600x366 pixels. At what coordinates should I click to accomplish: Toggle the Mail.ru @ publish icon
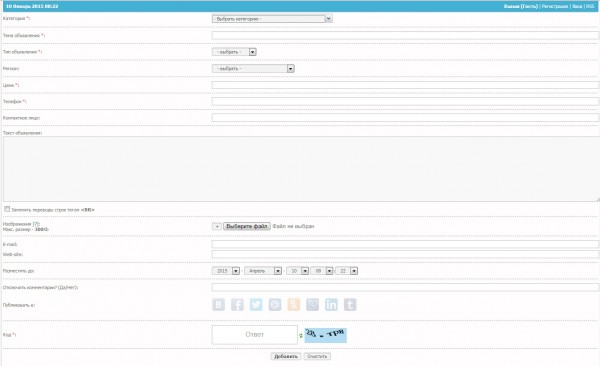coord(275,305)
